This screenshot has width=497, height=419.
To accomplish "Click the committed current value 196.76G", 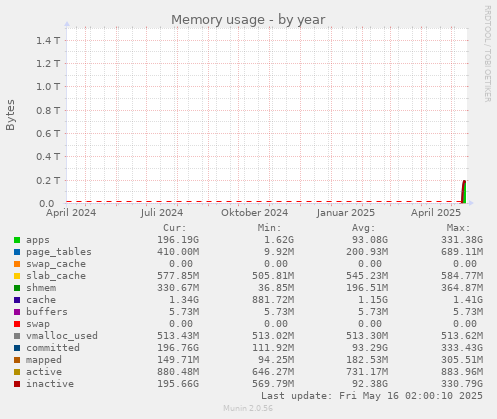I will pyautogui.click(x=178, y=348).
